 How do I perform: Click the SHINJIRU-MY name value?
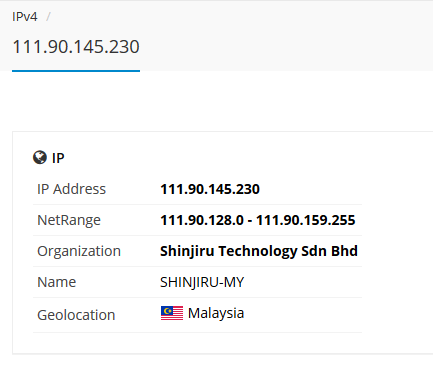pyautogui.click(x=202, y=282)
